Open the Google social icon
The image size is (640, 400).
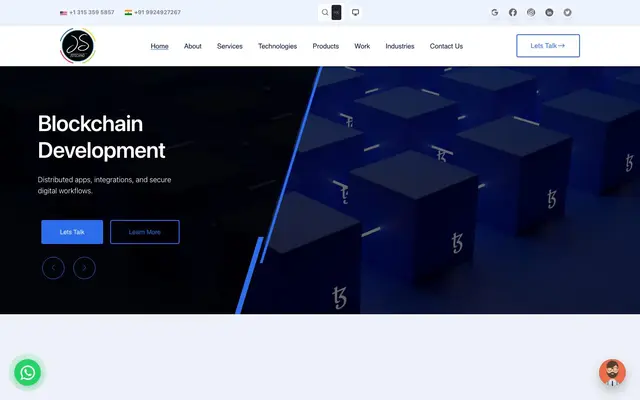495,13
